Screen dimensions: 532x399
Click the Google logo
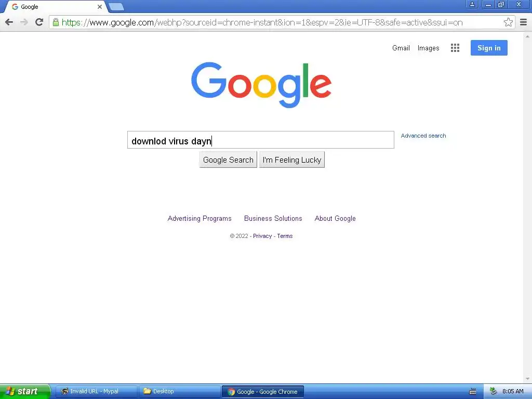tap(261, 85)
